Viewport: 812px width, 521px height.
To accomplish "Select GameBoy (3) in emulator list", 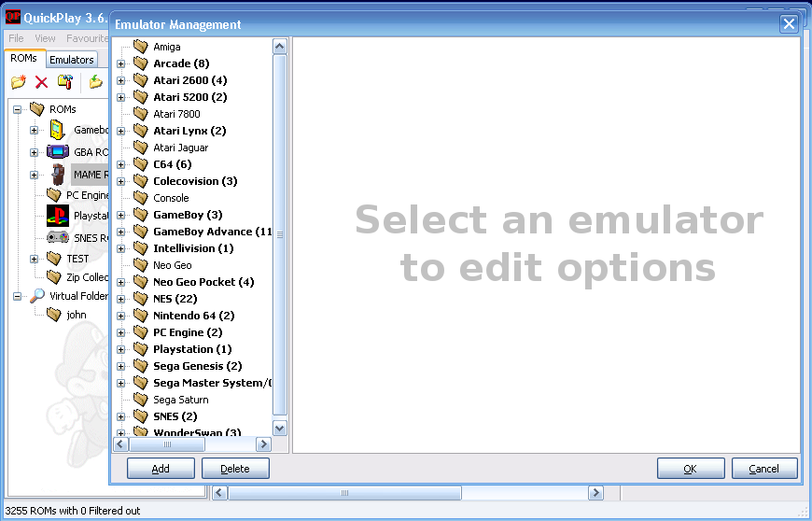I will (188, 215).
